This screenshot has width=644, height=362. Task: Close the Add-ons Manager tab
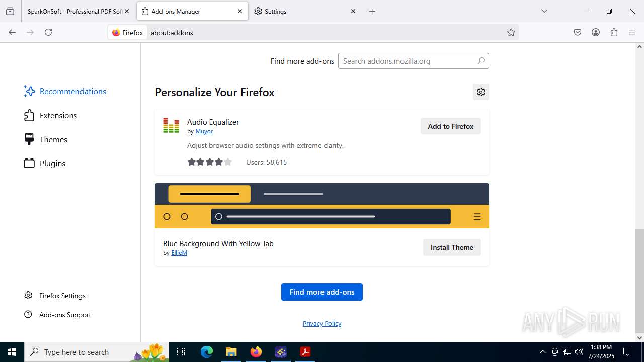[240, 11]
